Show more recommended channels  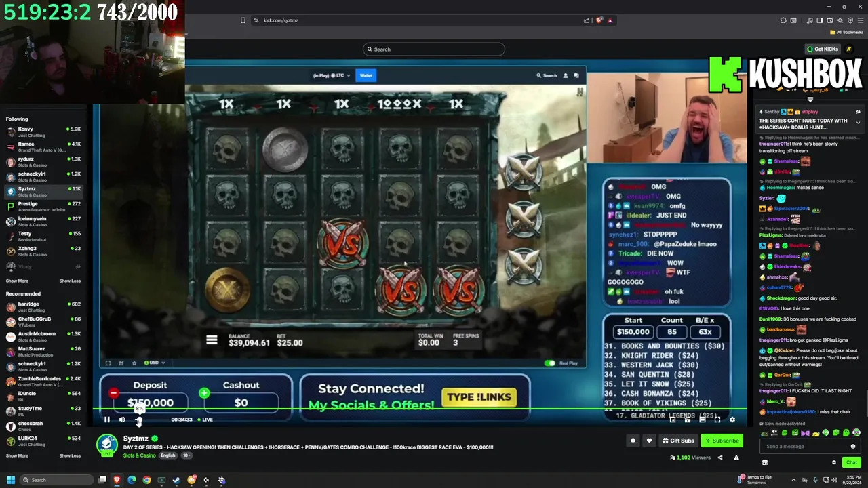click(x=17, y=455)
